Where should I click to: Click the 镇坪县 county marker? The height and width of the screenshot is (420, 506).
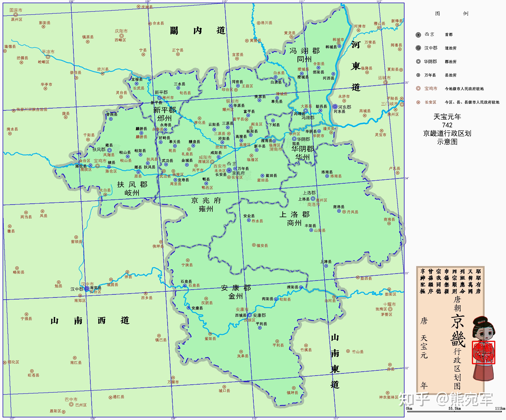pyautogui.click(x=293, y=388)
